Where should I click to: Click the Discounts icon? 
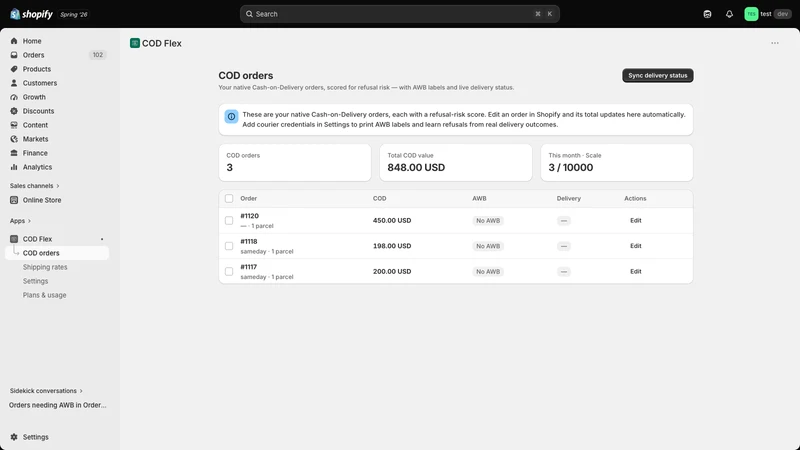click(x=14, y=111)
